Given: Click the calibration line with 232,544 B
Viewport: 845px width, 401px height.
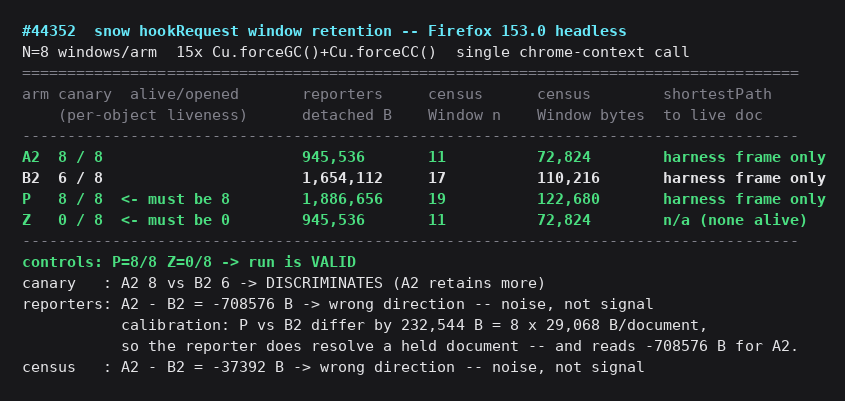Looking at the screenshot, I should pyautogui.click(x=414, y=326).
